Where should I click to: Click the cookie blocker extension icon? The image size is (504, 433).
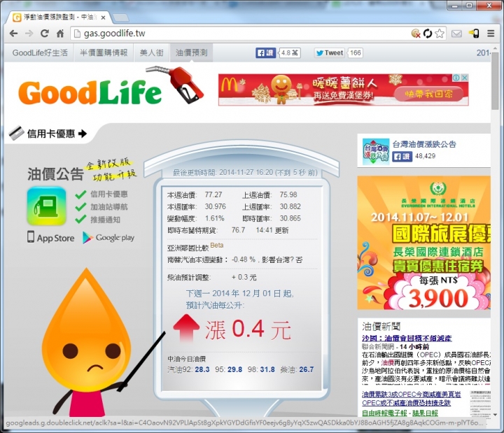click(416, 34)
